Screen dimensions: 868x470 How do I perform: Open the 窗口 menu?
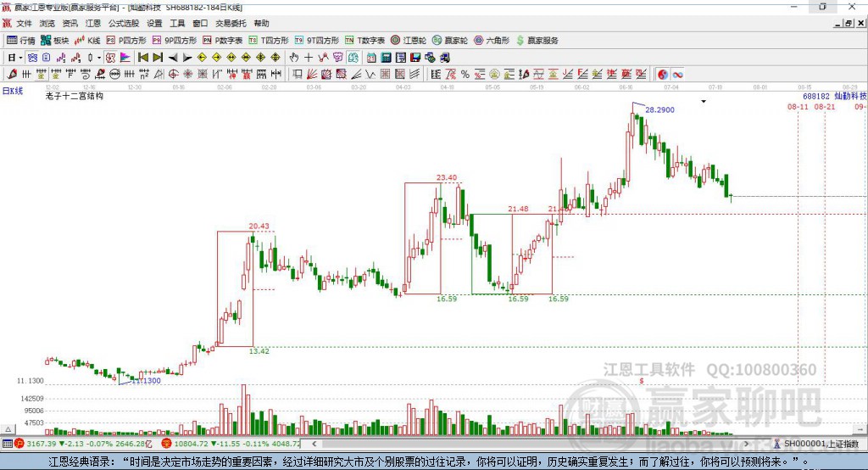coord(200,23)
